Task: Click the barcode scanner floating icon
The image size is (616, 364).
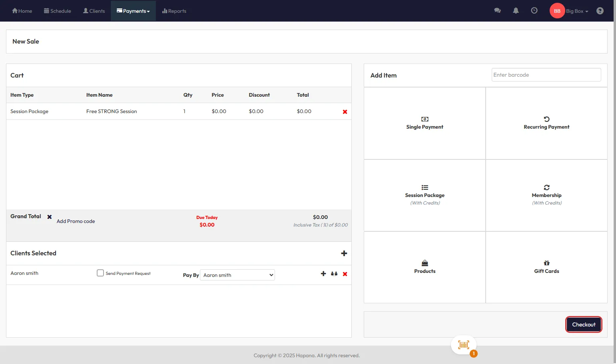Action: point(463,345)
